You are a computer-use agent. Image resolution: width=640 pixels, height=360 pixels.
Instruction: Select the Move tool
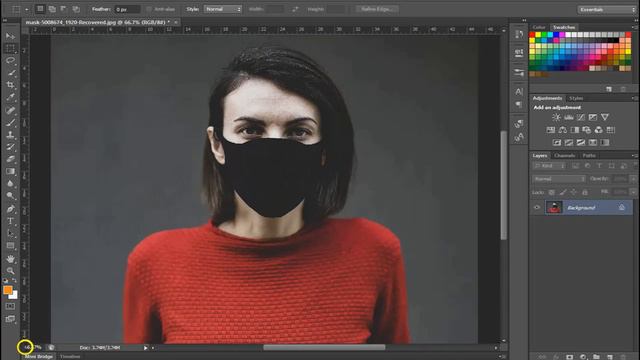tap(10, 36)
